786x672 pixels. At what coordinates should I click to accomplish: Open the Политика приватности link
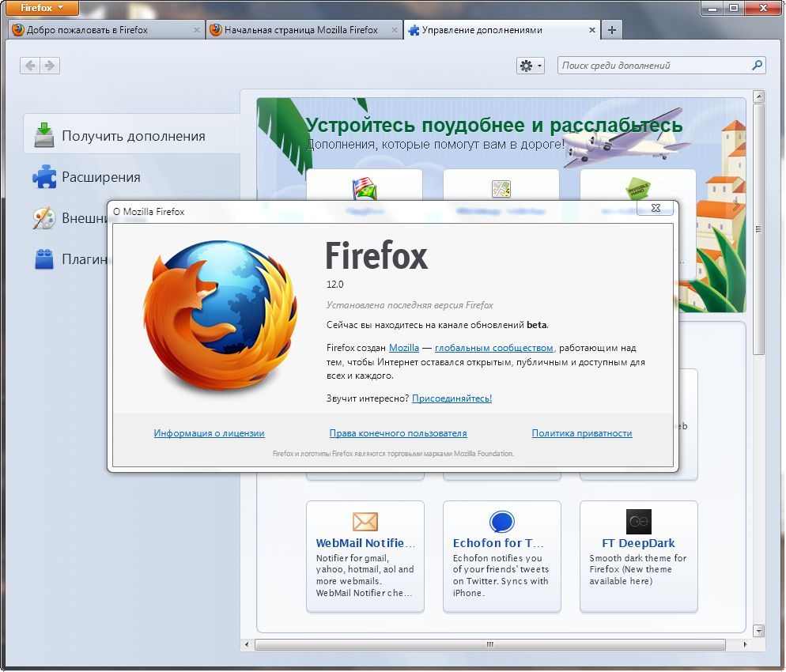582,433
